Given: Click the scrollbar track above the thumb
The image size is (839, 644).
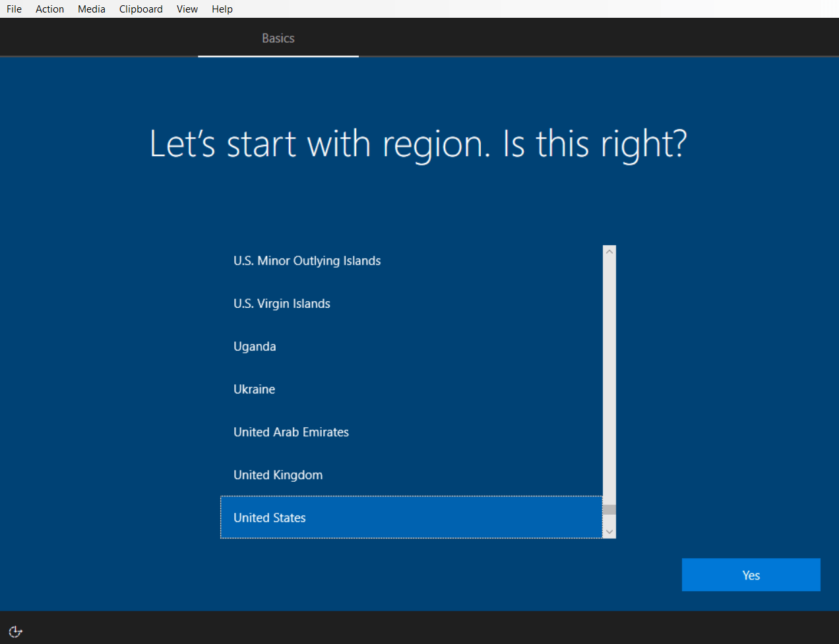Looking at the screenshot, I should point(609,376).
